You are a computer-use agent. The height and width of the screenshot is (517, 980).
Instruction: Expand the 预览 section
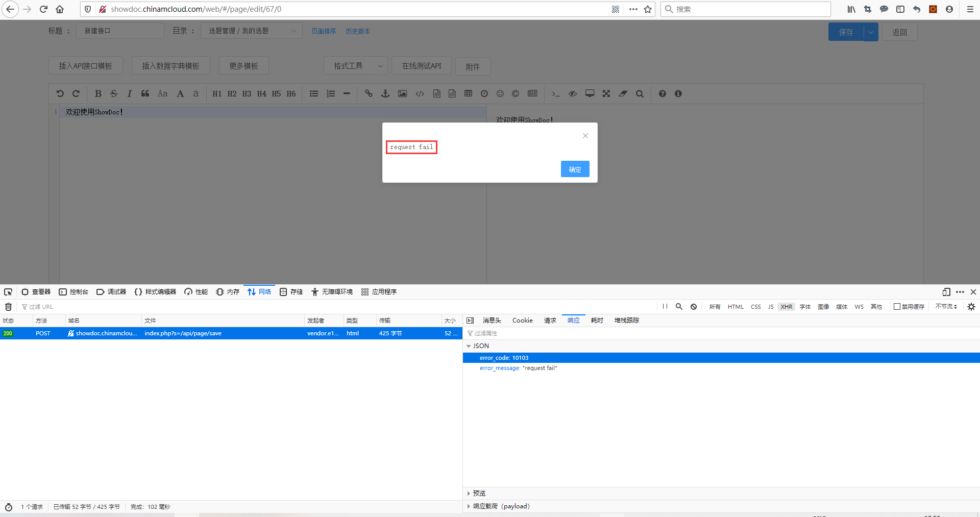469,494
